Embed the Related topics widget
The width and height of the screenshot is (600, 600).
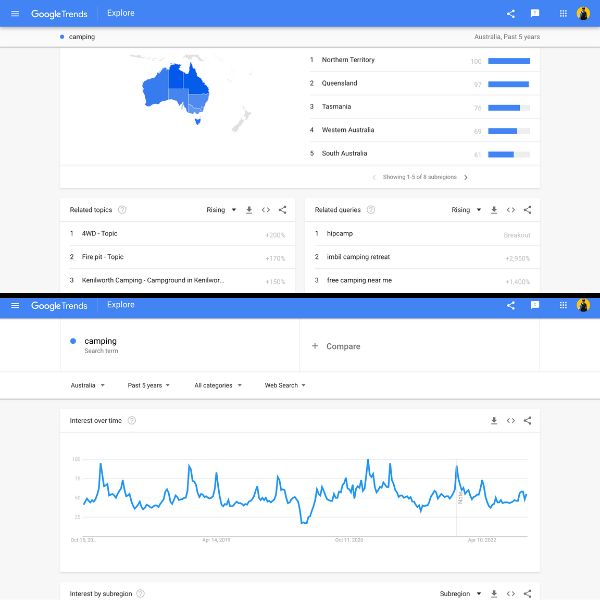click(266, 210)
